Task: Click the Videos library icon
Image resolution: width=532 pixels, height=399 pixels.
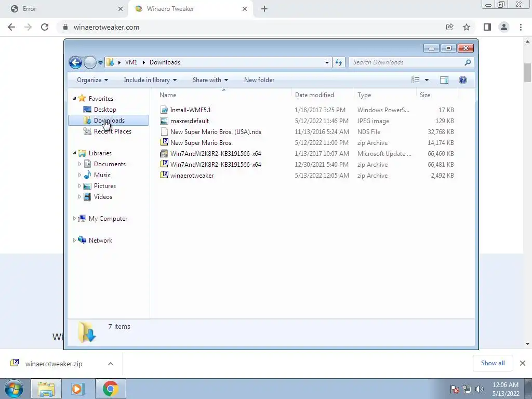Action: (x=87, y=197)
